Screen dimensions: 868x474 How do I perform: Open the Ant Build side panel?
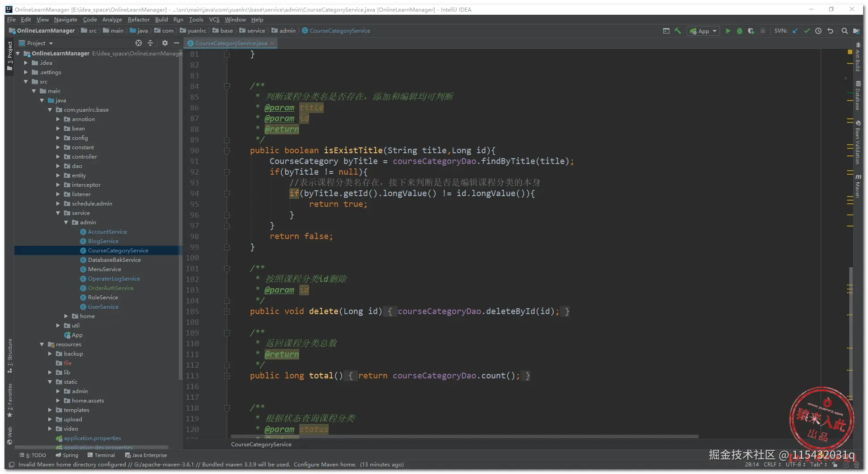click(x=858, y=57)
